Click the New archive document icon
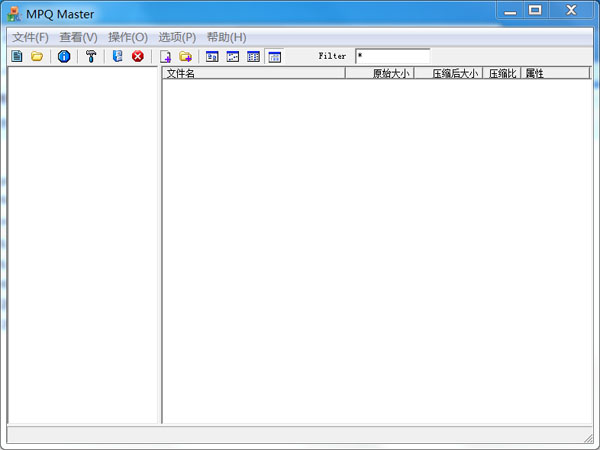 17,56
